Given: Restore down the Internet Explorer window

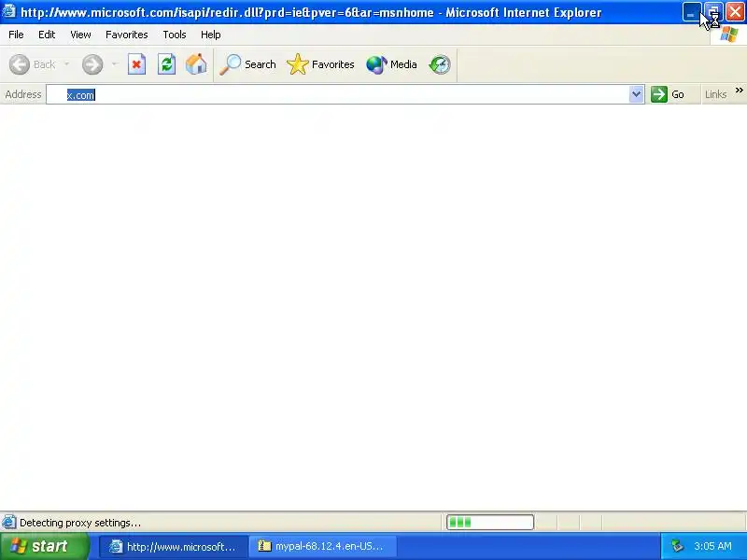Looking at the screenshot, I should pos(713,12).
